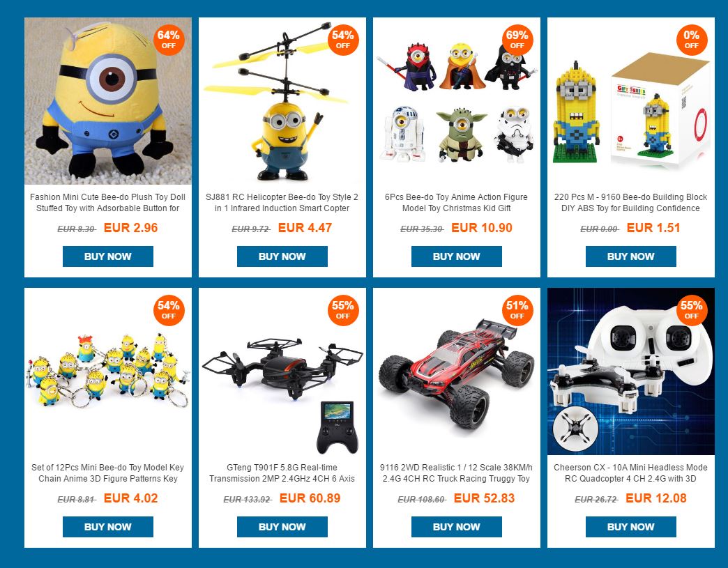Click the 0% OFF badge on building block

pyautogui.click(x=691, y=40)
